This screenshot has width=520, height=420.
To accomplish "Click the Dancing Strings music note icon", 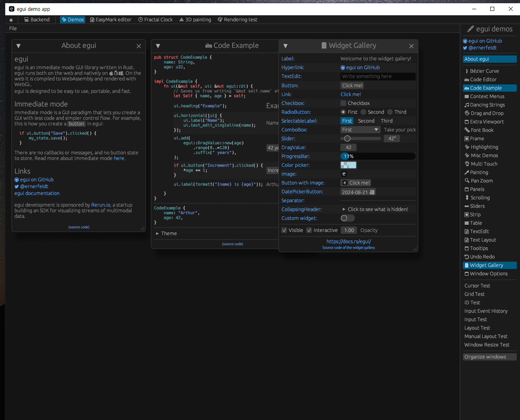I will [467, 105].
